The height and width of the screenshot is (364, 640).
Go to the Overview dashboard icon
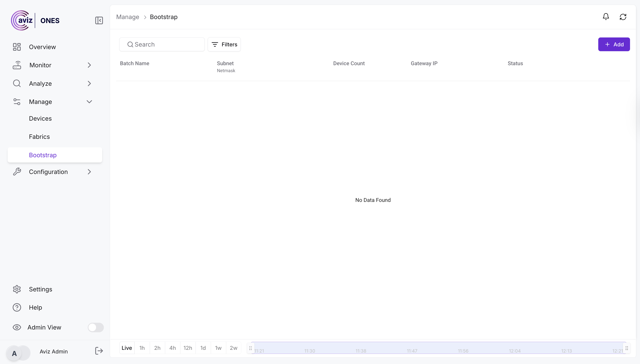tap(17, 47)
